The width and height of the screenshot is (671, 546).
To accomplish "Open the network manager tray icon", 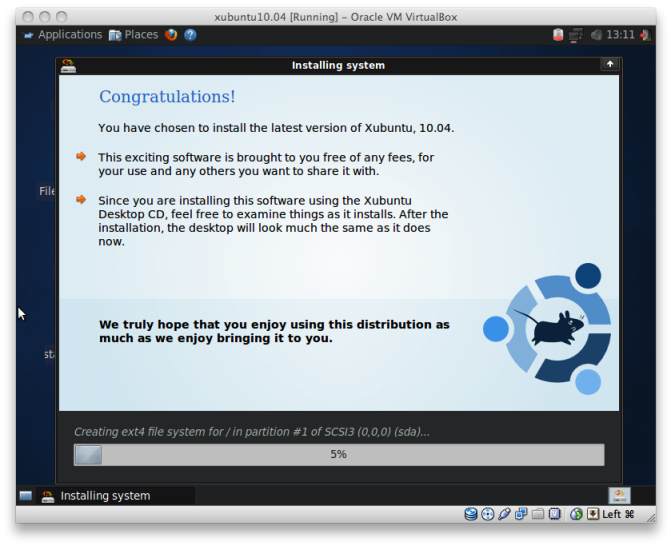I will pos(576,35).
